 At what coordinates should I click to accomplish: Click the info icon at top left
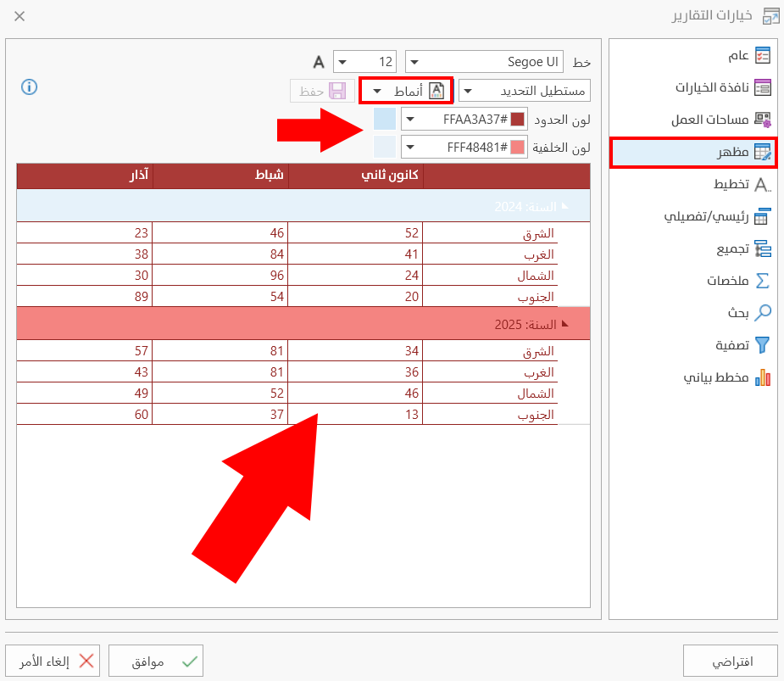(x=30, y=87)
